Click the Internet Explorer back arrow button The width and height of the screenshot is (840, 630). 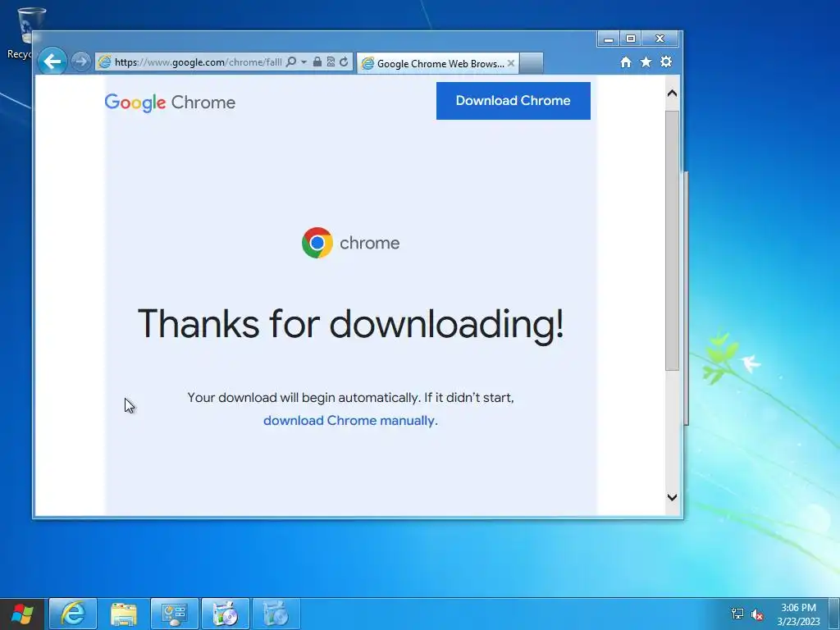[52, 62]
